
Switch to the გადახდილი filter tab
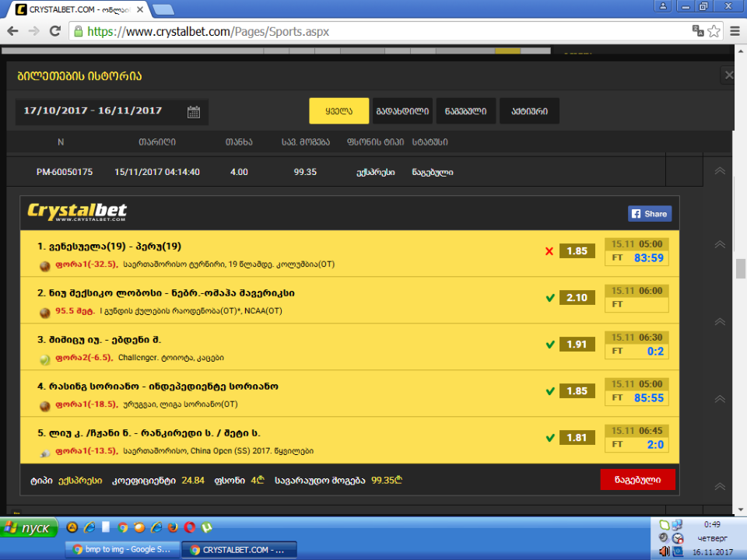click(402, 111)
